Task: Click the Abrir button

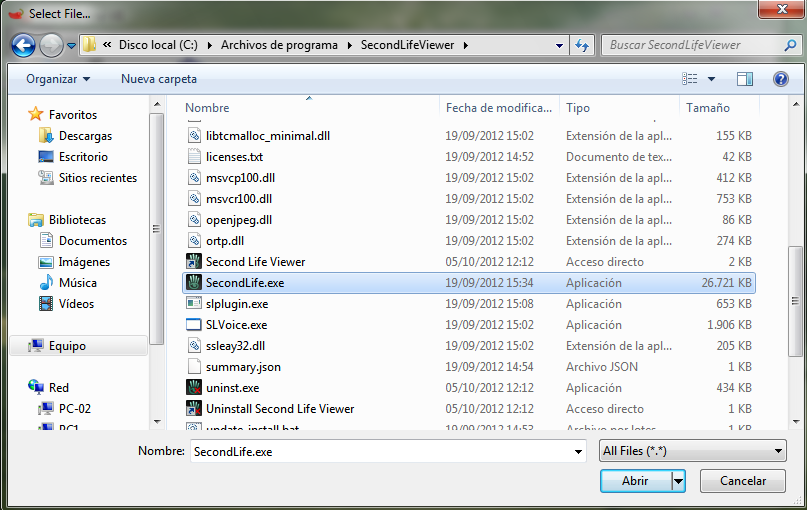Action: (x=636, y=481)
